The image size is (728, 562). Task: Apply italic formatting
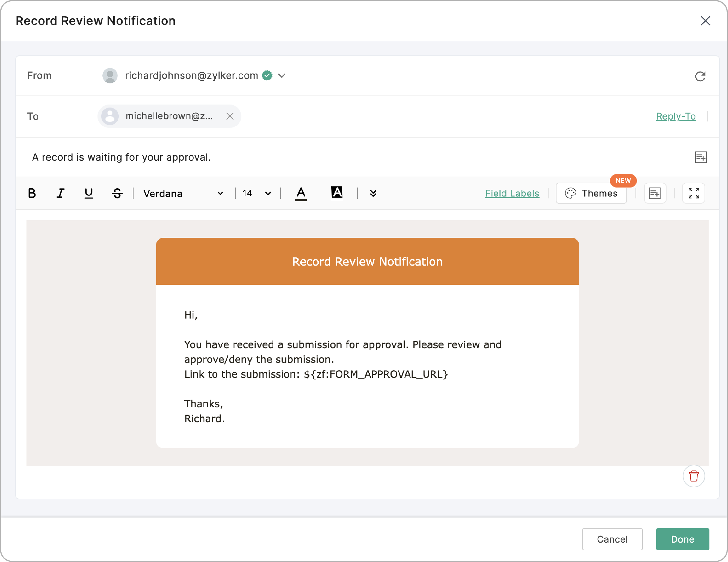click(60, 193)
